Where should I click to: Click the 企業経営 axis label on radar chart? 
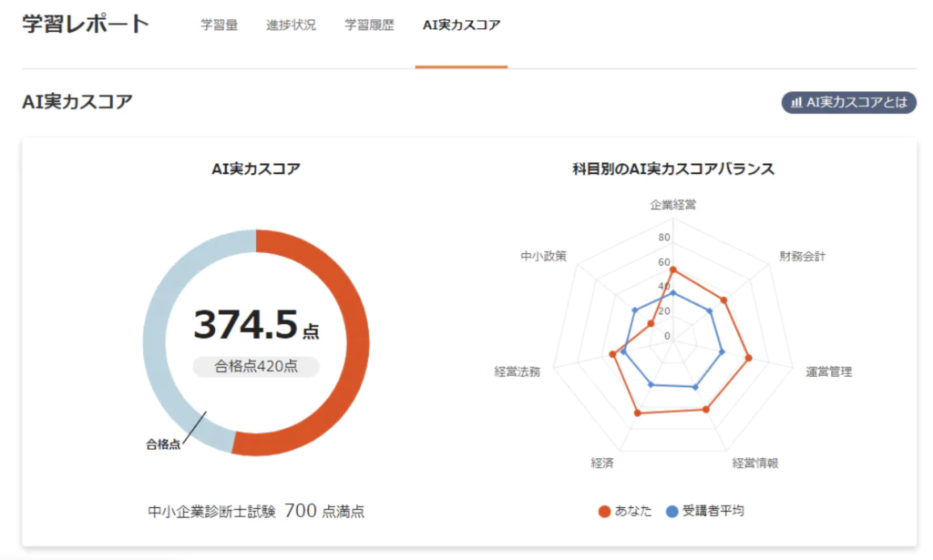coord(672,205)
